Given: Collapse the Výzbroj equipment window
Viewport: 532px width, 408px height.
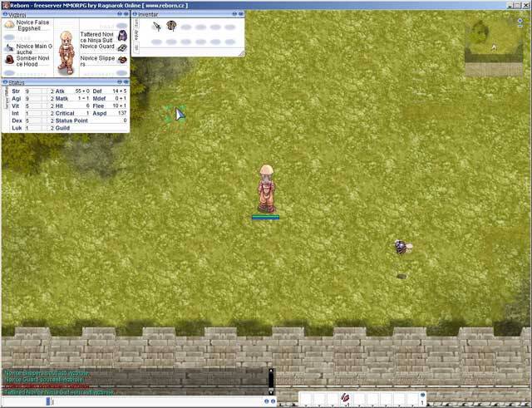Looking at the screenshot, I should point(119,14).
